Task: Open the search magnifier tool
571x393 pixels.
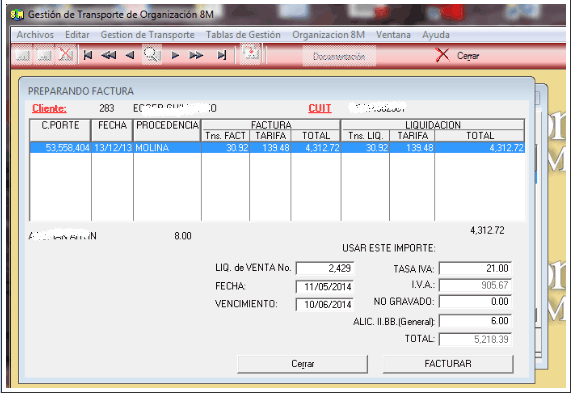Action: [x=152, y=55]
